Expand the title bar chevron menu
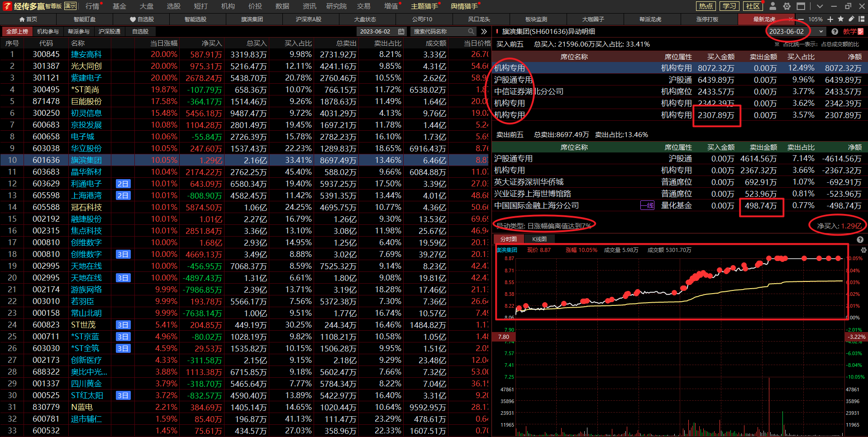The height and width of the screenshot is (437, 868). pos(820,6)
